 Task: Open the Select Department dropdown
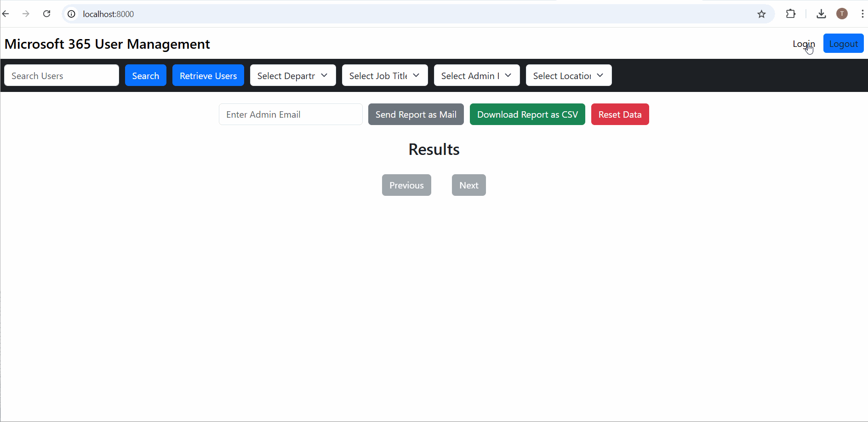click(x=293, y=75)
